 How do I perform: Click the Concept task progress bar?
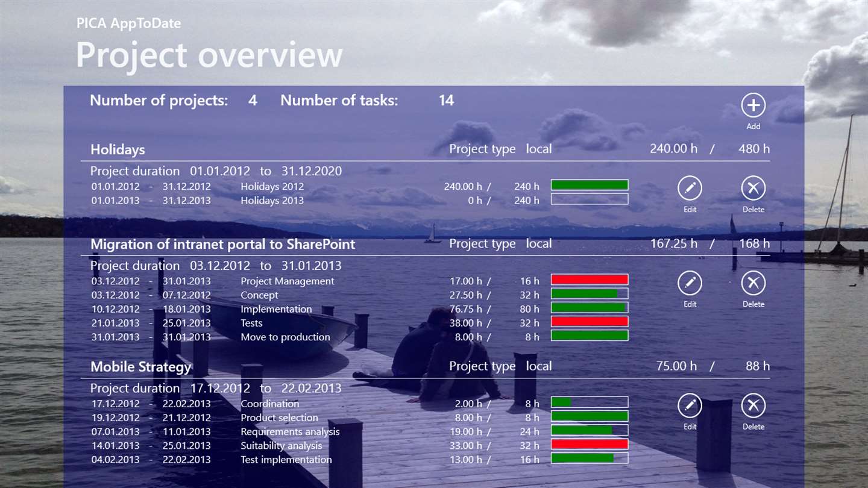[590, 293]
